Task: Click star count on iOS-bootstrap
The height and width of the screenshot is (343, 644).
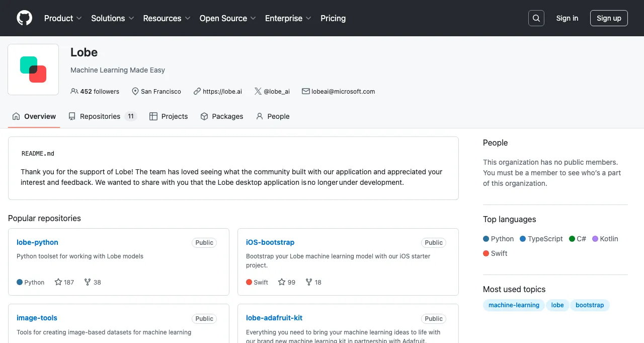Action: coord(287,282)
